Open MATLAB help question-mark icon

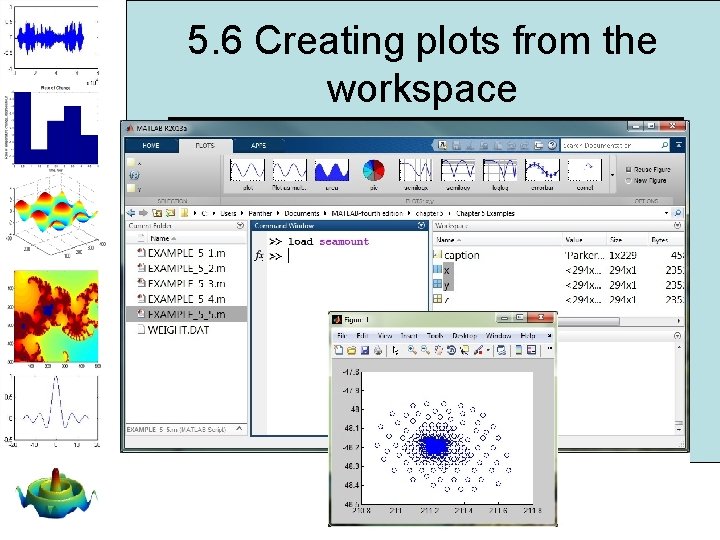point(552,145)
